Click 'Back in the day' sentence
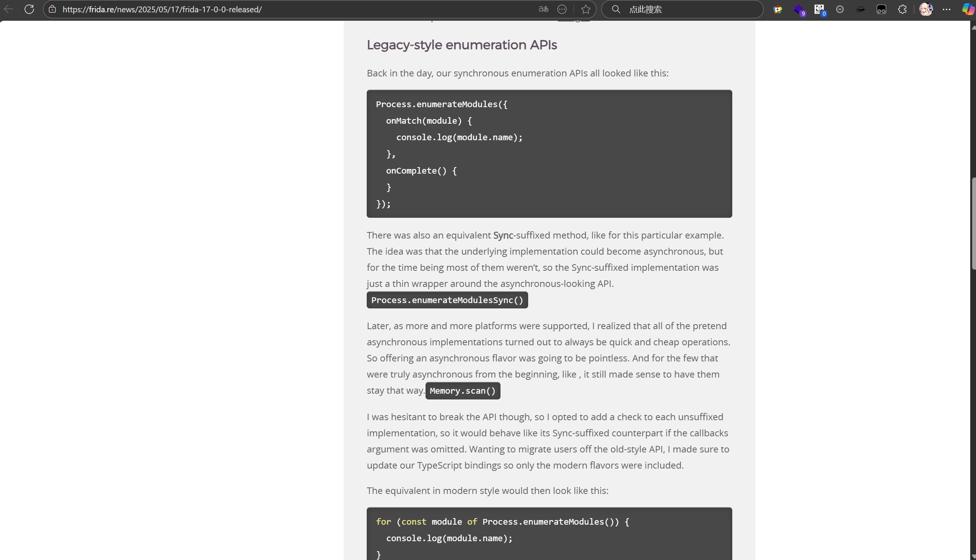Viewport: 976px width, 560px height. coord(517,73)
